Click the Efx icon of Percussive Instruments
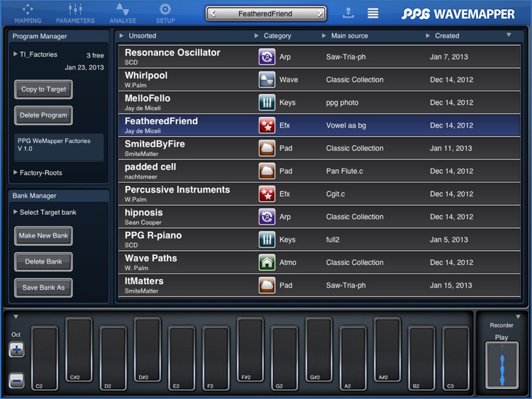Screen dimensions: 532x399 pyautogui.click(x=267, y=194)
